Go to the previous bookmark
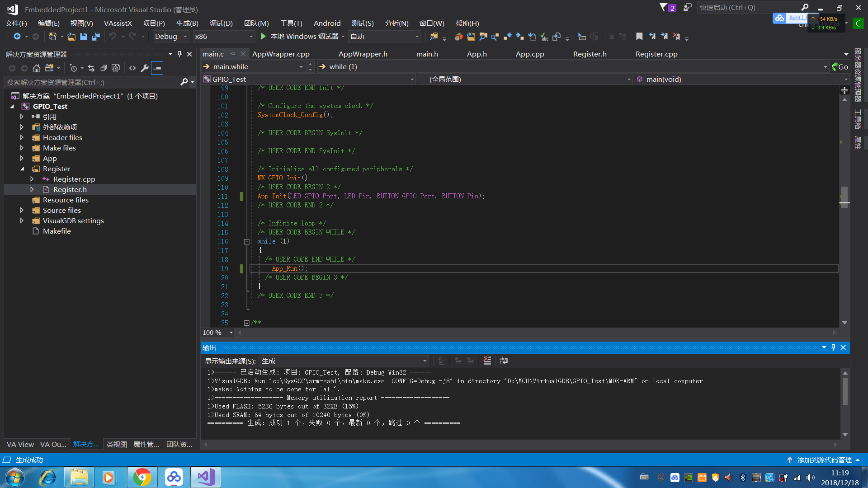The width and height of the screenshot is (868, 488). click(x=652, y=37)
